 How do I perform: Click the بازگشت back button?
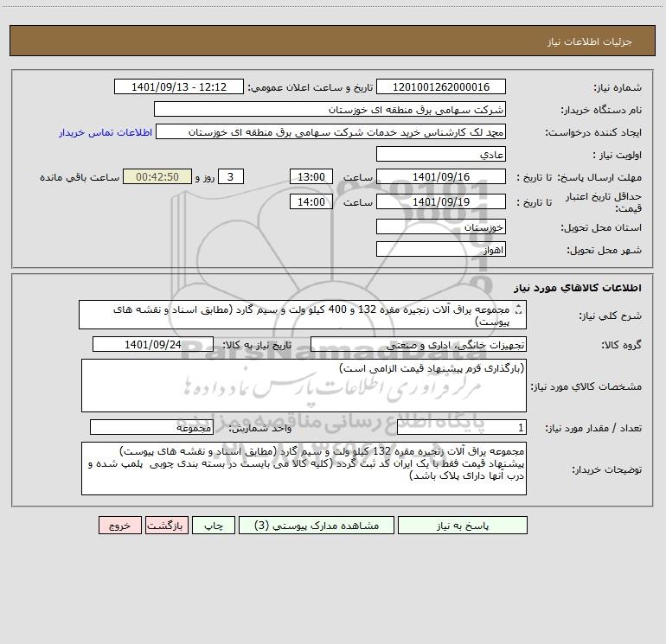166,525
